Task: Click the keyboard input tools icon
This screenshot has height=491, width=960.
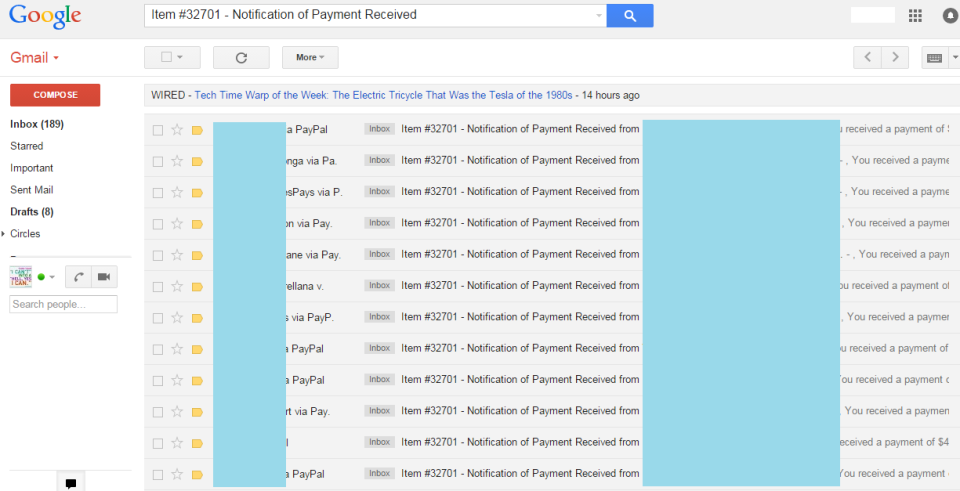Action: 934,58
